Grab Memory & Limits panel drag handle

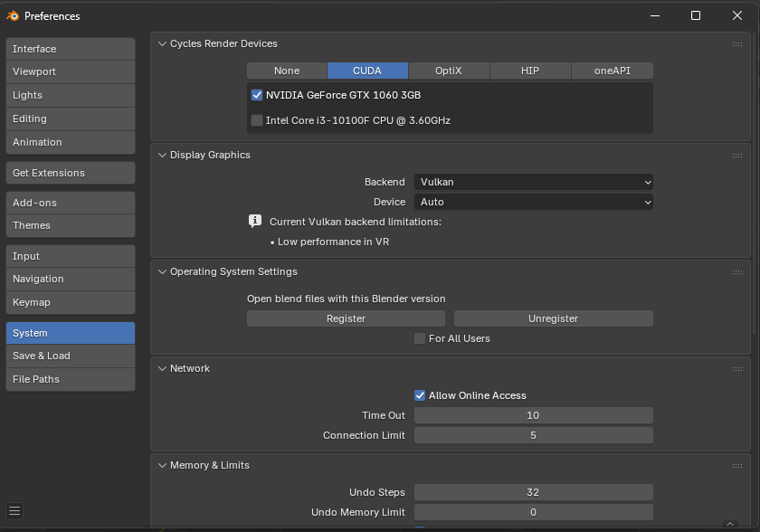coord(736,466)
